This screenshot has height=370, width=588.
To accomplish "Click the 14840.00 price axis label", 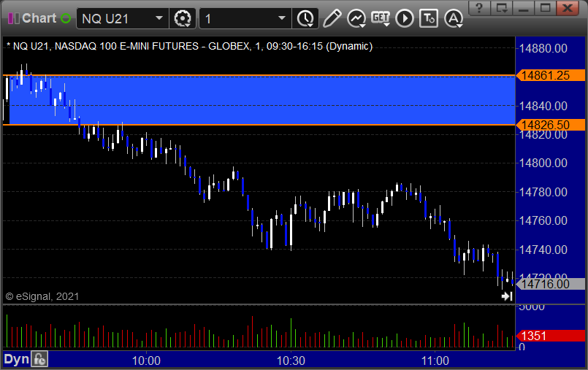I will click(543, 106).
